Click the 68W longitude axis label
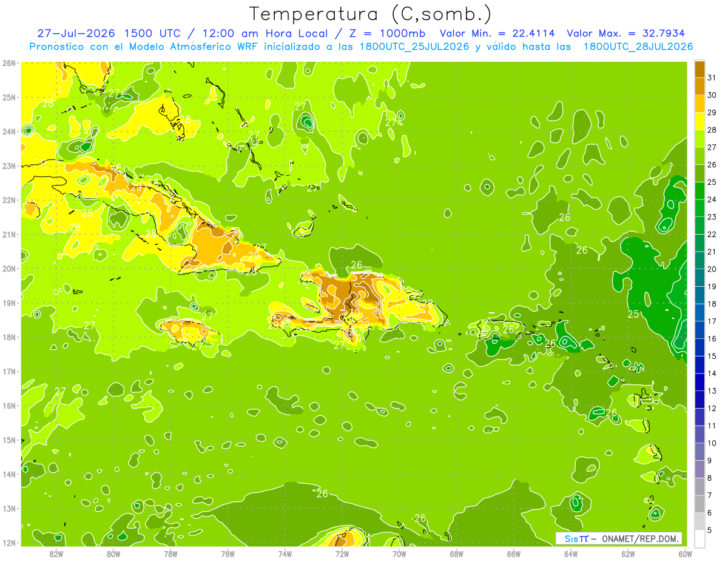Screen dimensions: 728x562 [457, 554]
